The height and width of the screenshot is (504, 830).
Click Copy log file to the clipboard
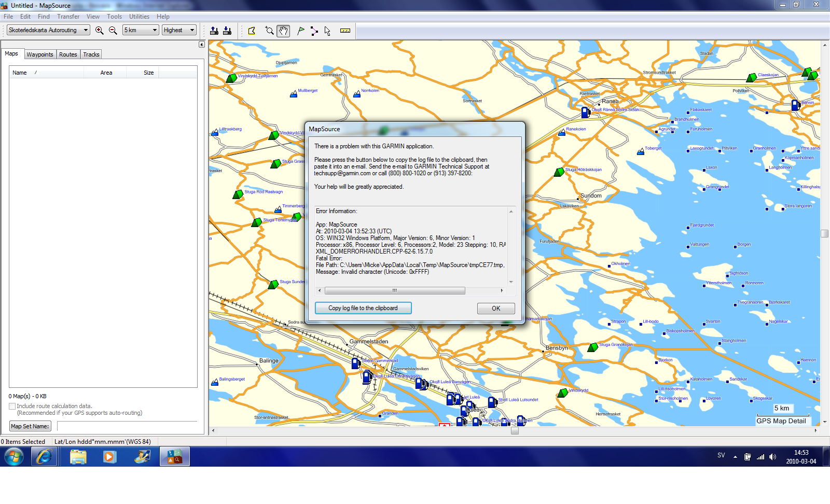(363, 308)
